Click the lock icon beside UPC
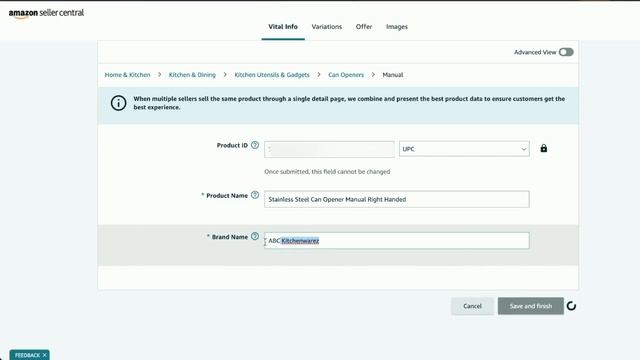 (544, 148)
